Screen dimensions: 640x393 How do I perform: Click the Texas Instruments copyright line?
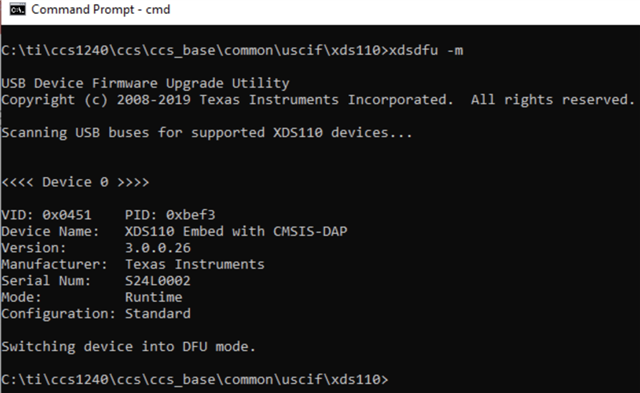(318, 100)
